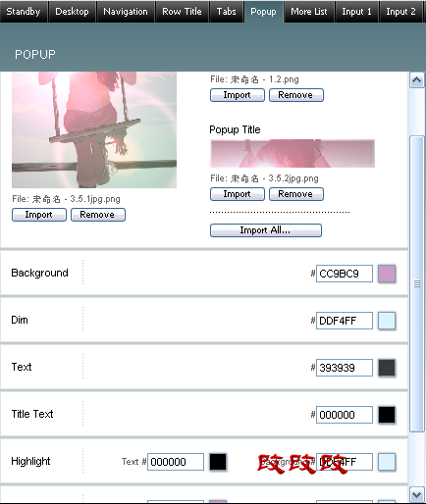Click Import under the 1.2.png file
This screenshot has height=504, width=426.
point(238,95)
